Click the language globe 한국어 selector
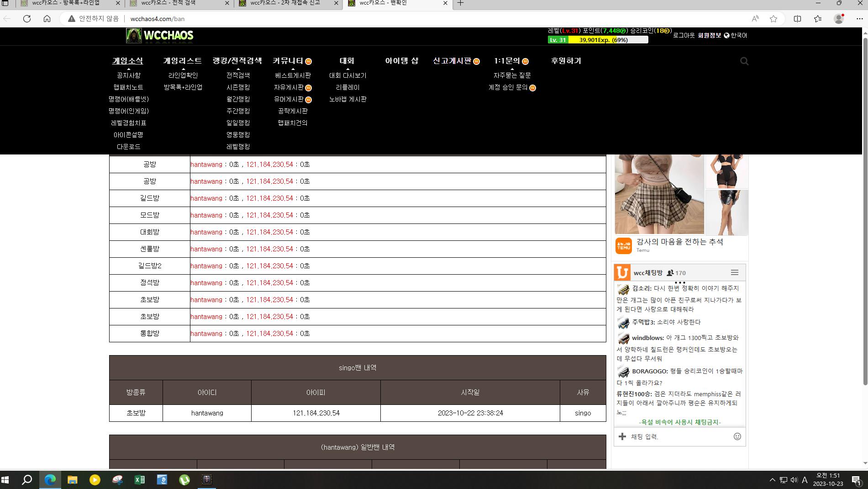868x489 pixels. point(735,35)
